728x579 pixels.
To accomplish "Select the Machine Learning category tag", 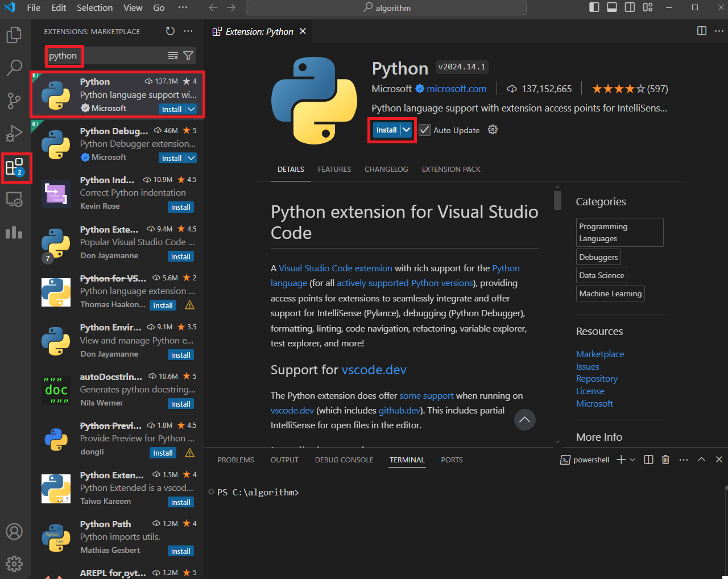I will coord(610,293).
